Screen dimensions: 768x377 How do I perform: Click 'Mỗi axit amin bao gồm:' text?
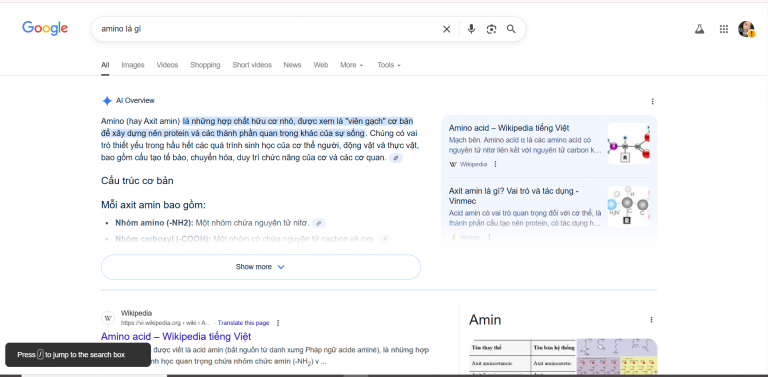(x=153, y=205)
